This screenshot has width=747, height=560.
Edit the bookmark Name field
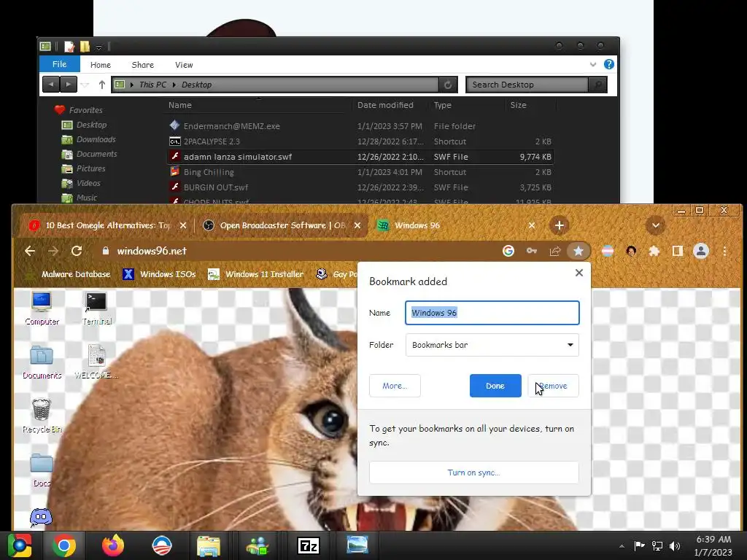click(x=492, y=313)
